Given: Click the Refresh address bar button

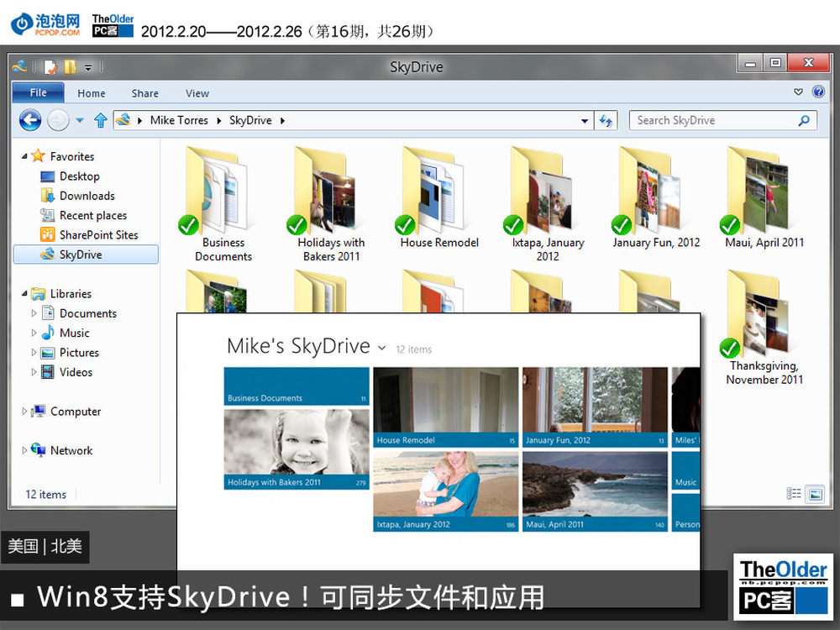Looking at the screenshot, I should click(x=606, y=120).
